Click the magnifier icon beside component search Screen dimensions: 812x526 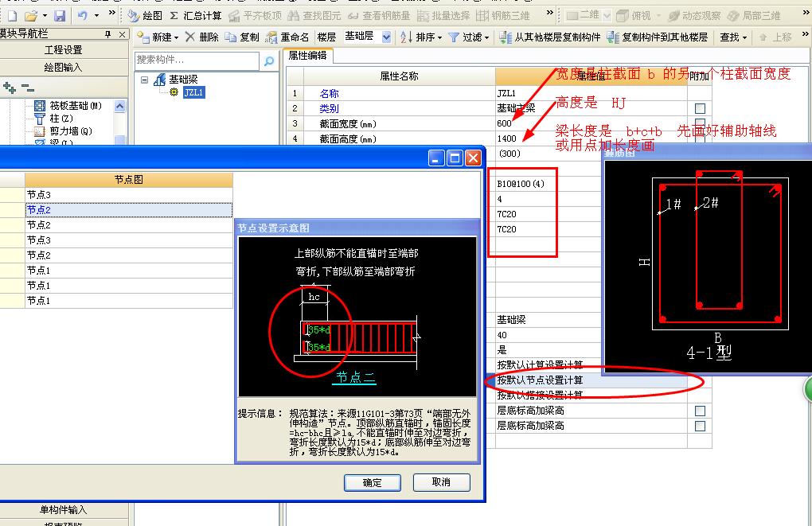[269, 61]
